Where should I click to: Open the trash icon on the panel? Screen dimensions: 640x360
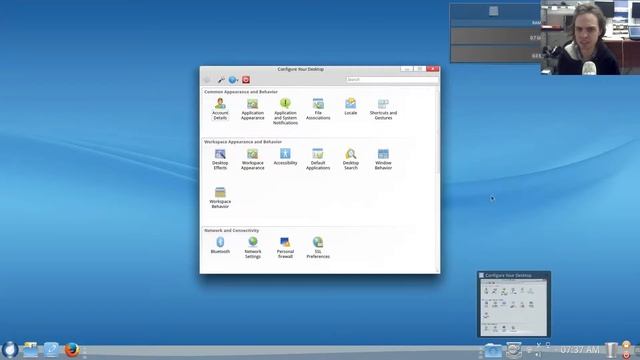pyautogui.click(x=611, y=350)
